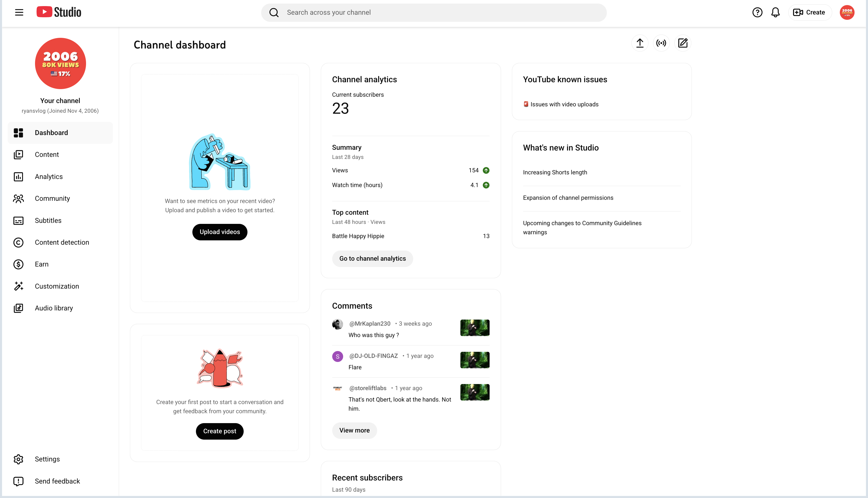
Task: Click the Community people icon
Action: tap(19, 198)
